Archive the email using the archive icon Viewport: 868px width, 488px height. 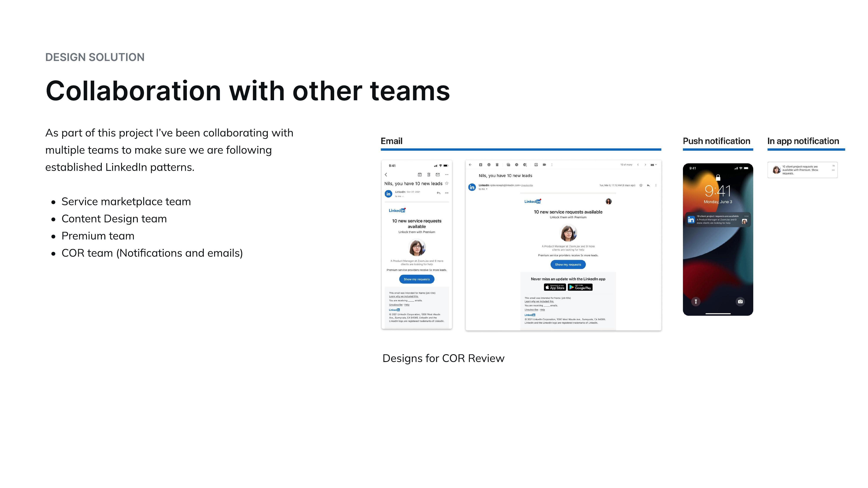click(x=481, y=165)
